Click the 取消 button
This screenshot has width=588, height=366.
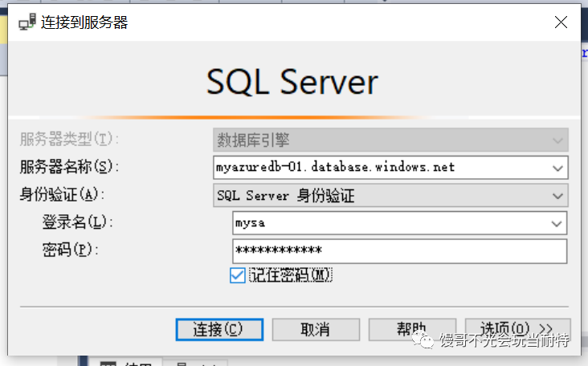point(316,330)
